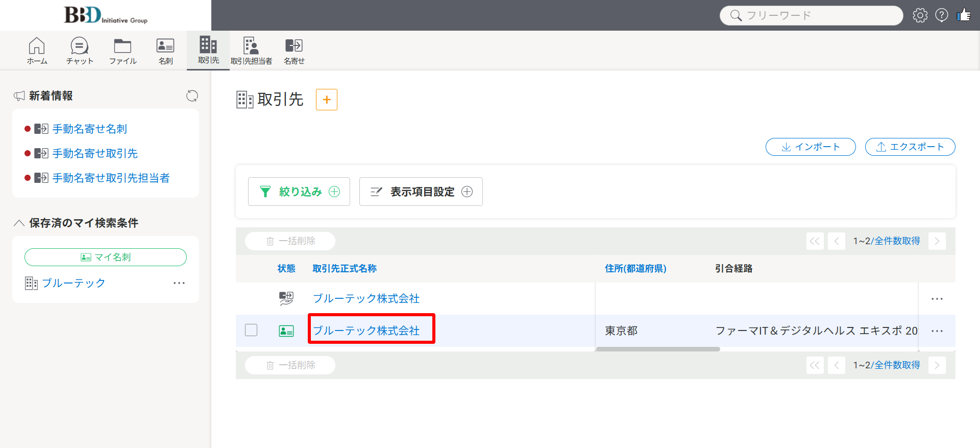Click the インポート button
This screenshot has width=980, height=448.
click(811, 147)
